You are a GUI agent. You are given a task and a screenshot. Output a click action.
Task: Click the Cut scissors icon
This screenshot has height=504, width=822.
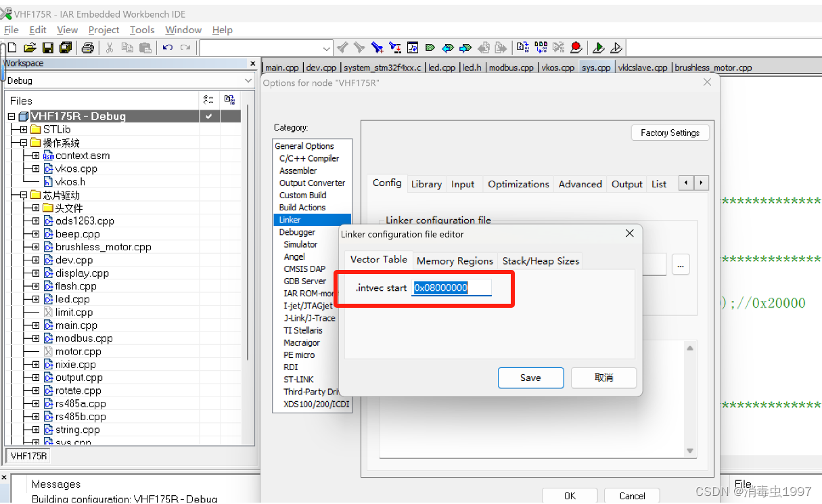point(109,47)
